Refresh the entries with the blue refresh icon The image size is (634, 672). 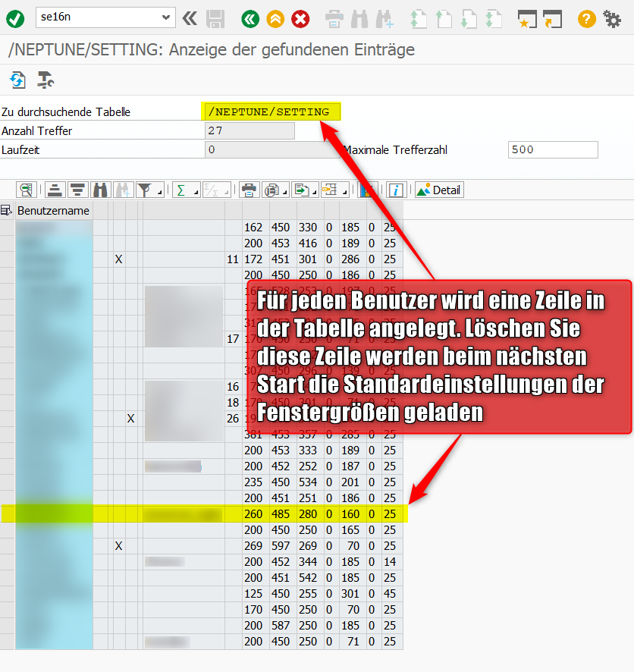(18, 80)
